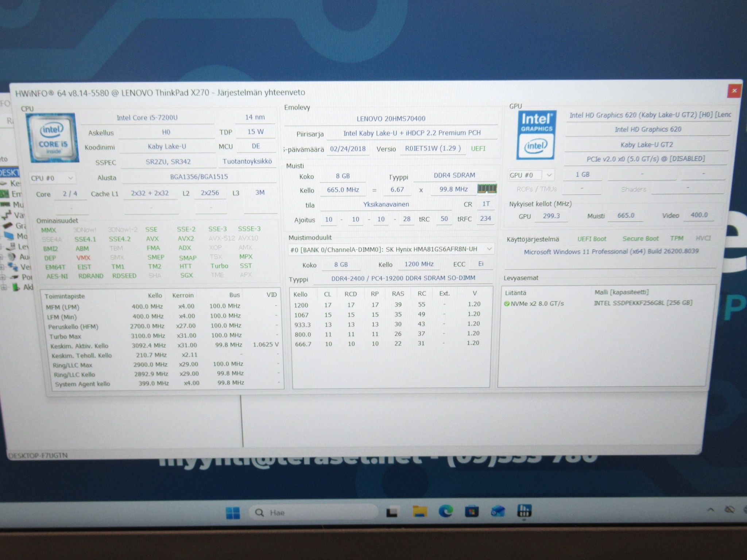Click the Tuotantoyksikkö button

tap(247, 161)
